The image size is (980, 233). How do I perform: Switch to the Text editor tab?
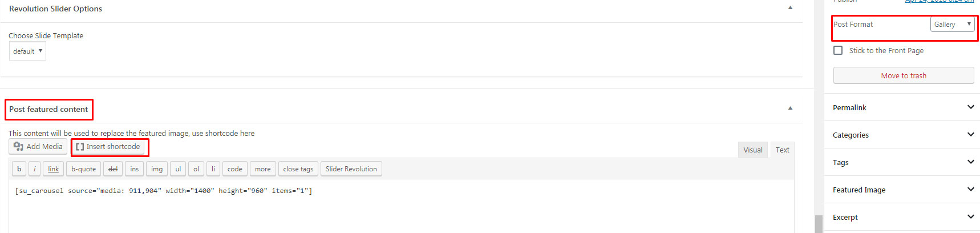pyautogui.click(x=782, y=150)
